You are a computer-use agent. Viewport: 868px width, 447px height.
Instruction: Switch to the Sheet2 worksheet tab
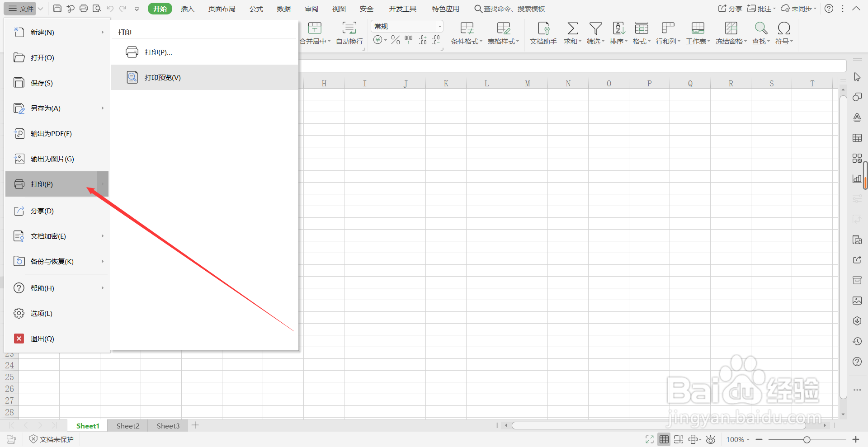point(128,426)
